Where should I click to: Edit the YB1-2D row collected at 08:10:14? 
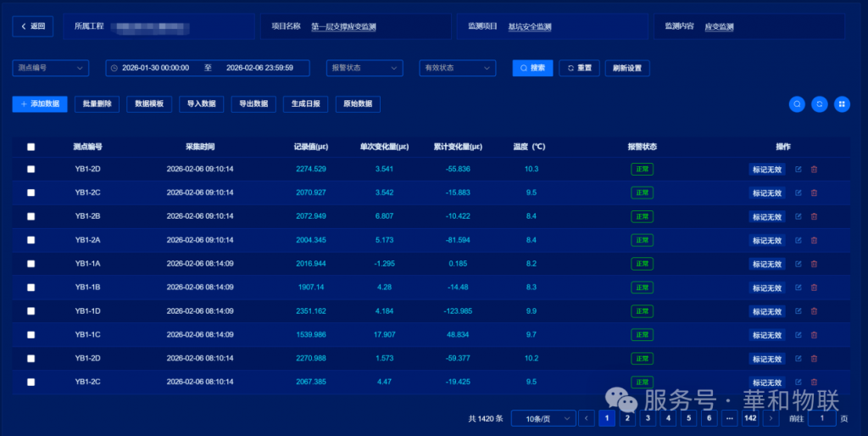tap(798, 359)
